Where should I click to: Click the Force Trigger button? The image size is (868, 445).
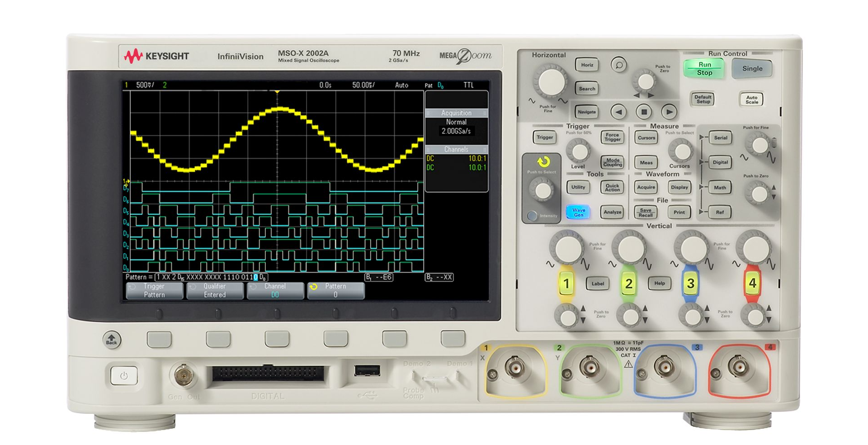(612, 137)
